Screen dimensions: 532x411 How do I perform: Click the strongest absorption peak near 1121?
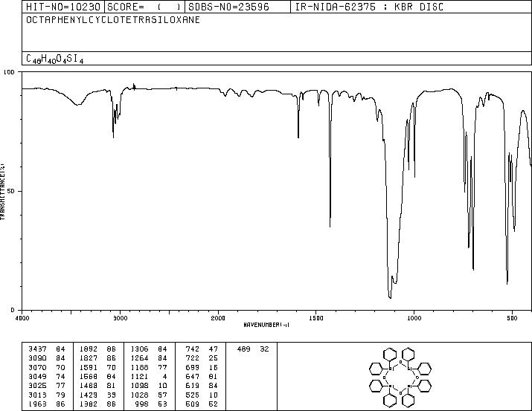coord(390,297)
